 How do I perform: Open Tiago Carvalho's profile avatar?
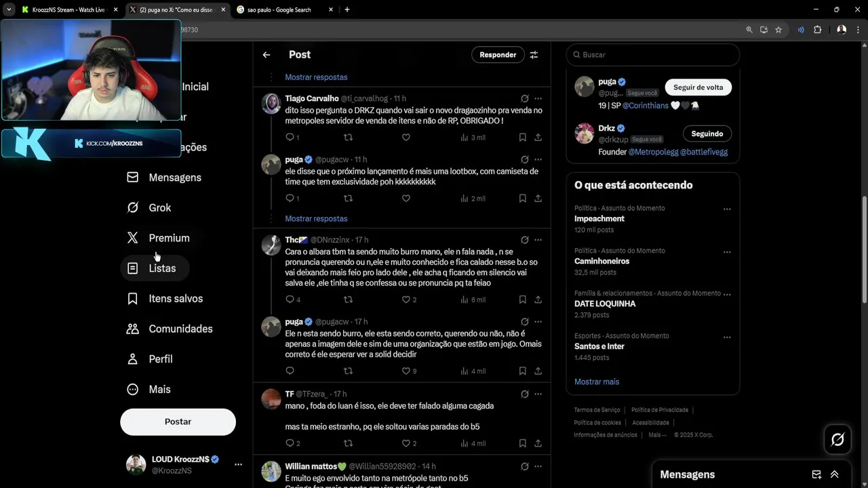coord(271,104)
